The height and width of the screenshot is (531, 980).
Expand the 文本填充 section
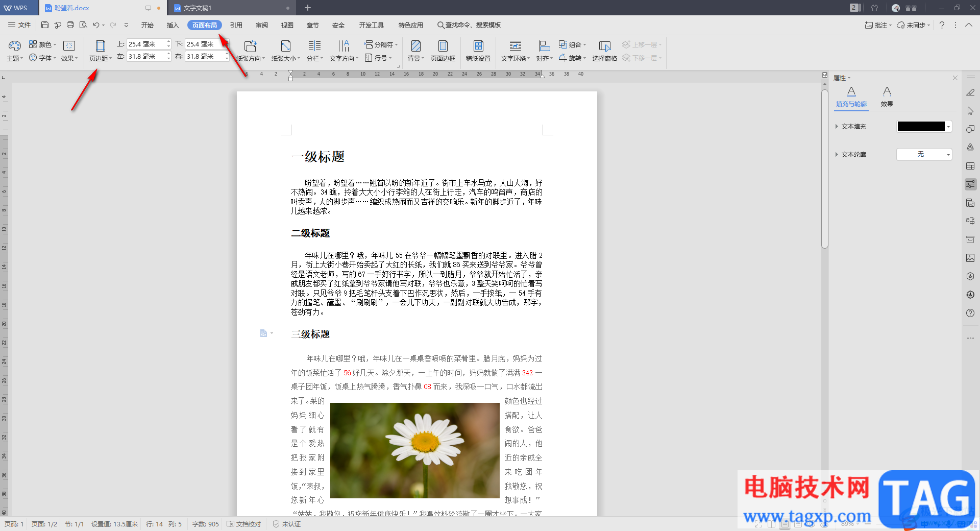coord(837,126)
